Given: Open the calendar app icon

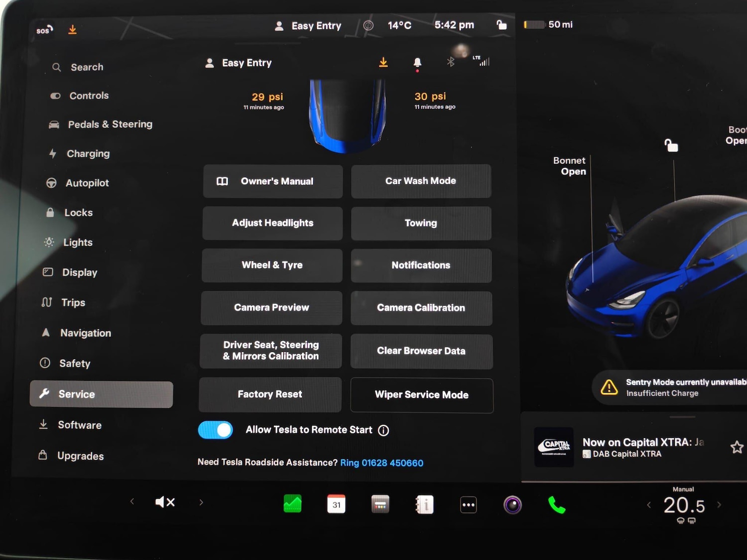Looking at the screenshot, I should coord(336,504).
